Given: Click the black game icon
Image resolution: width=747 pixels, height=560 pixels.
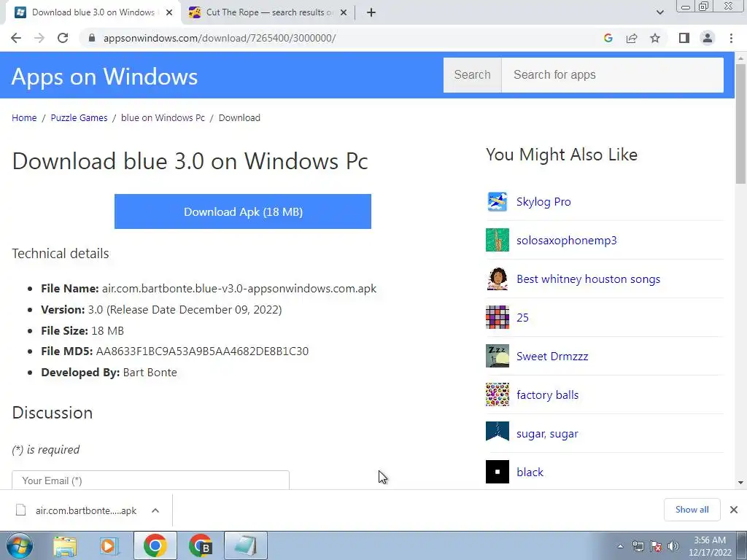Looking at the screenshot, I should click(498, 472).
